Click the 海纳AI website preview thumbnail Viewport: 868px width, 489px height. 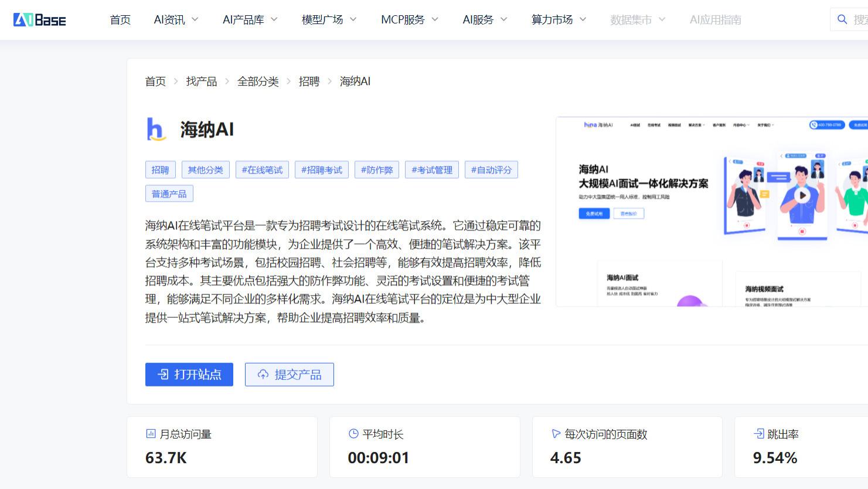click(x=712, y=212)
